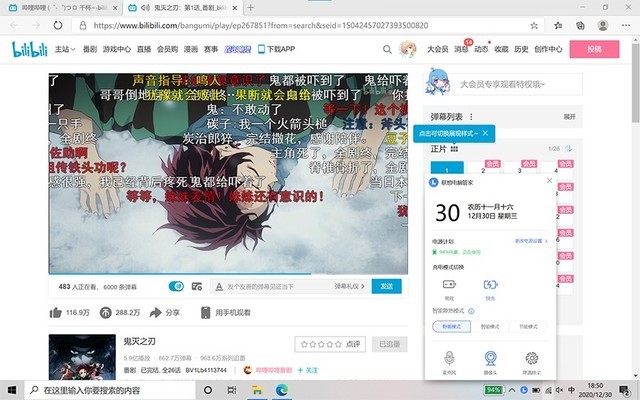Open Edge settings three-dot menu
The height and width of the screenshot is (400, 640).
[x=626, y=25]
